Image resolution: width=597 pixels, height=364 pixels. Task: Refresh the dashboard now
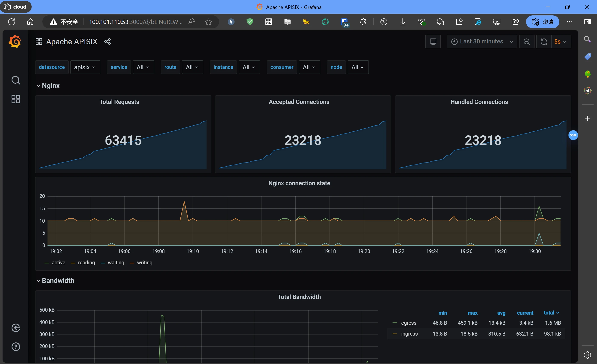click(x=544, y=42)
